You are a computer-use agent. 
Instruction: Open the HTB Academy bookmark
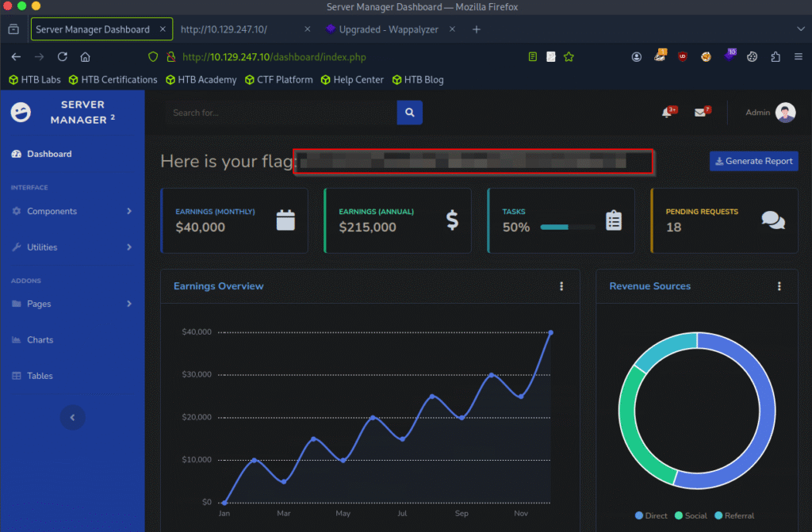coord(201,79)
